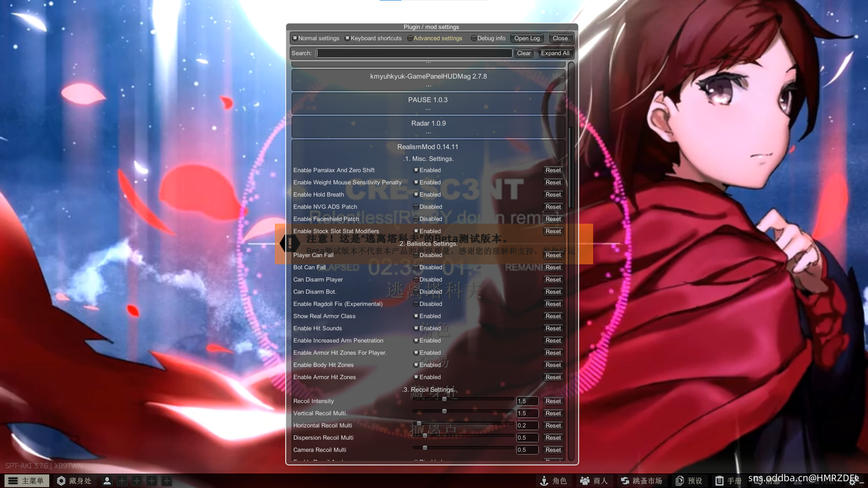868x488 pixels.
Task: Toggle Enable Hold Breath checkbox
Action: click(x=416, y=195)
